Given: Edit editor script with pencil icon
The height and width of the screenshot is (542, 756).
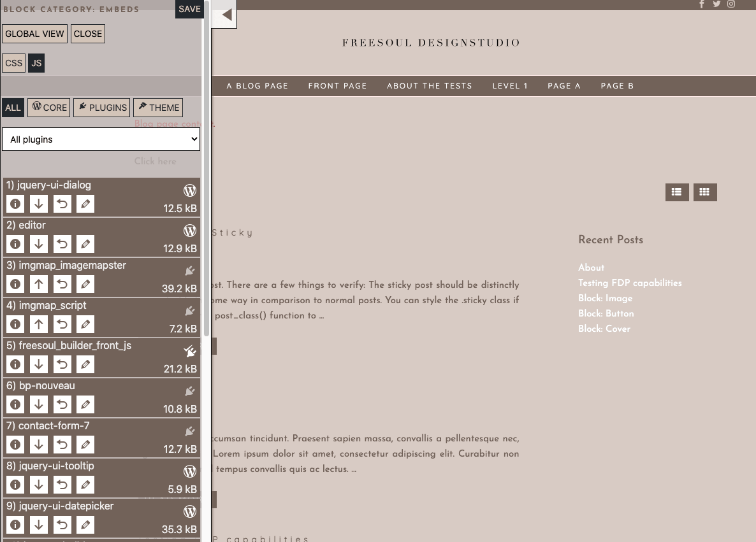Looking at the screenshot, I should [x=85, y=244].
